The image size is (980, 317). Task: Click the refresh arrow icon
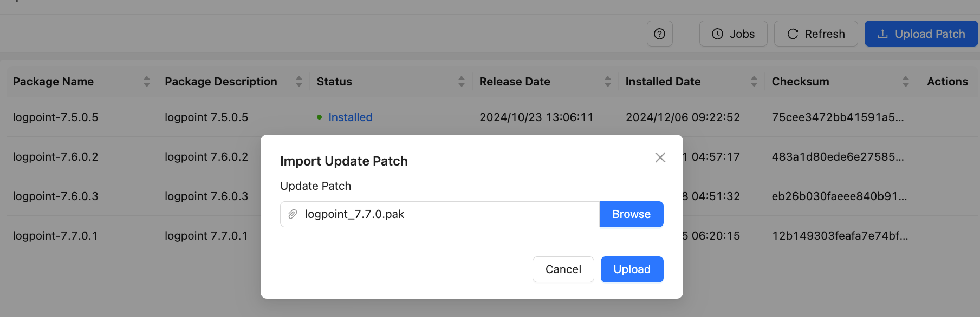coord(793,34)
